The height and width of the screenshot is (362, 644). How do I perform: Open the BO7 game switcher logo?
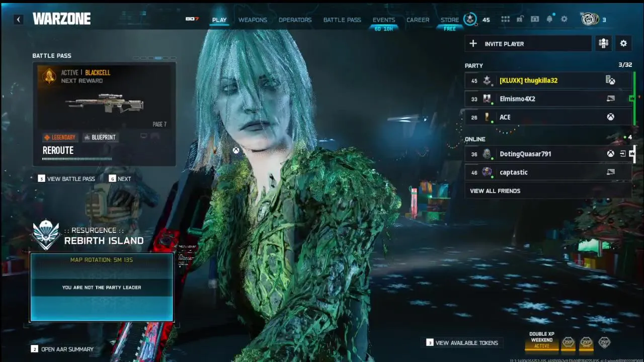[x=192, y=19]
